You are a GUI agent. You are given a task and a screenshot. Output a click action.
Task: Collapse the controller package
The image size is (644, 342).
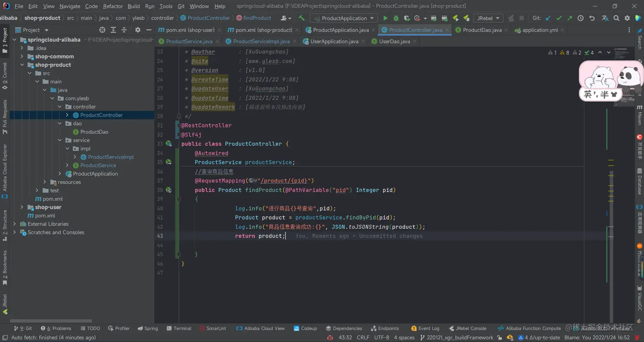[x=60, y=107]
